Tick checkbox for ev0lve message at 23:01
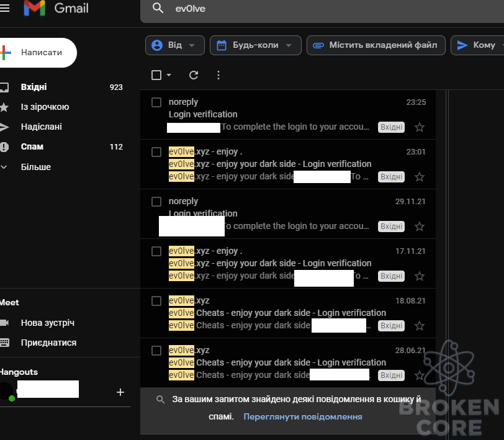504x440 pixels. (156, 152)
